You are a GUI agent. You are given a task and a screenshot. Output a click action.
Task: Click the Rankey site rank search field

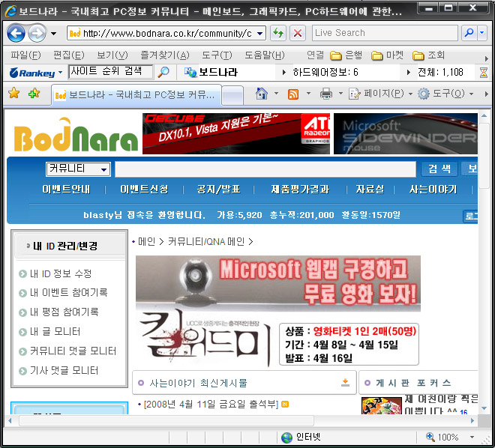(x=110, y=72)
